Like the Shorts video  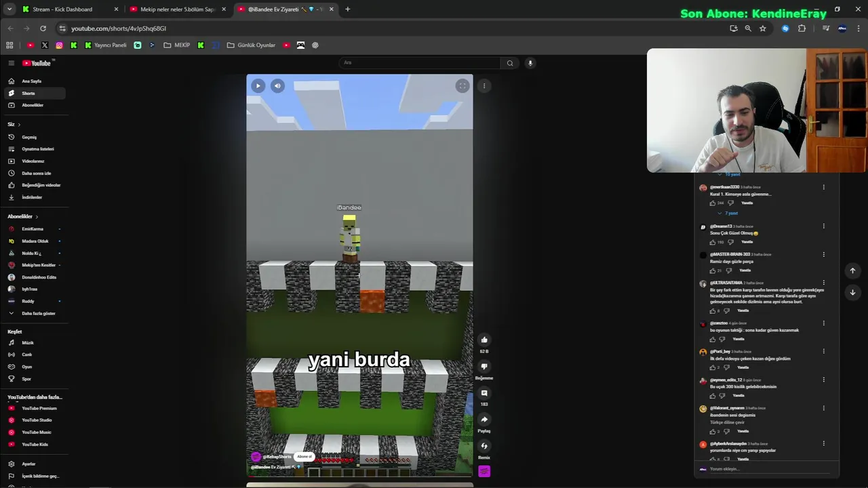[484, 340]
